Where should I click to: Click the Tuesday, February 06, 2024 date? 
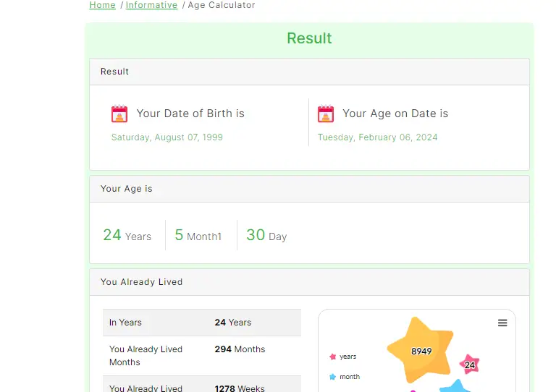pos(377,137)
